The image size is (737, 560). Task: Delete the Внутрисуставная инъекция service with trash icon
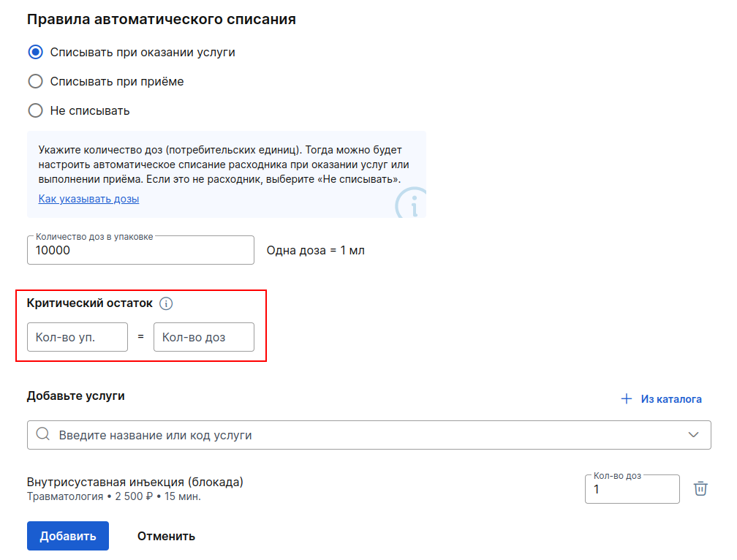[700, 488]
